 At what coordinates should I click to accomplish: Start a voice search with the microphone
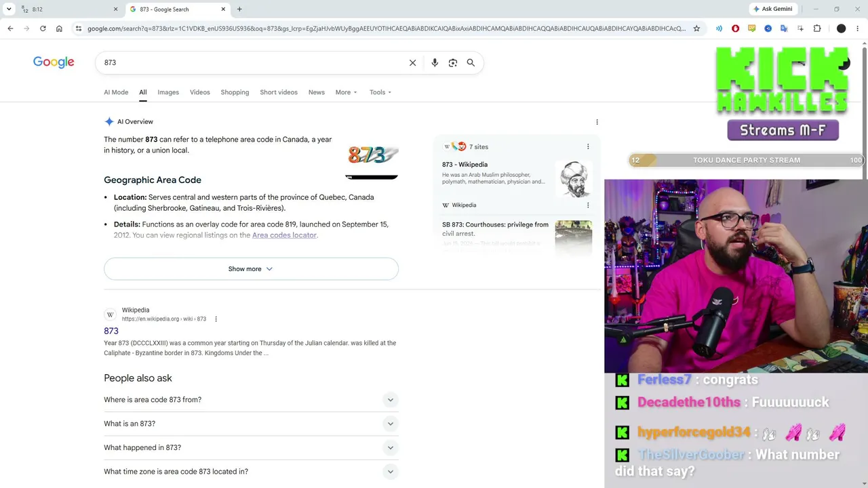click(435, 62)
